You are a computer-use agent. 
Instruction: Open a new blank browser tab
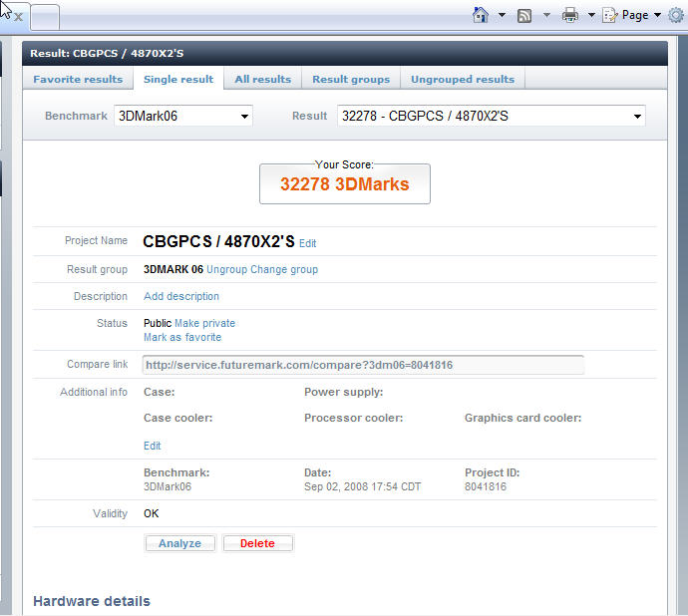[x=45, y=18]
